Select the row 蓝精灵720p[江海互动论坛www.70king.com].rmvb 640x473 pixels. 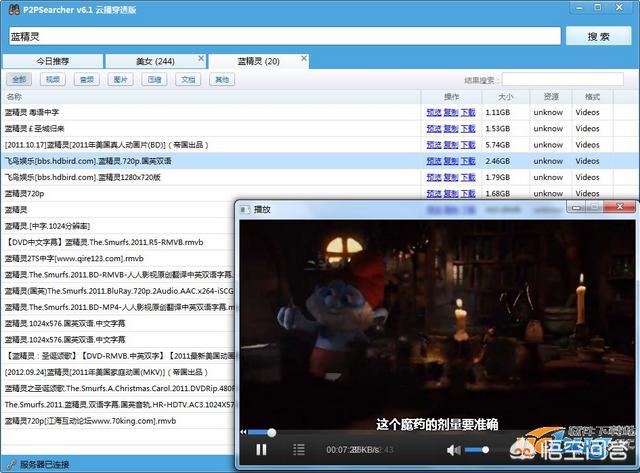pyautogui.click(x=118, y=421)
